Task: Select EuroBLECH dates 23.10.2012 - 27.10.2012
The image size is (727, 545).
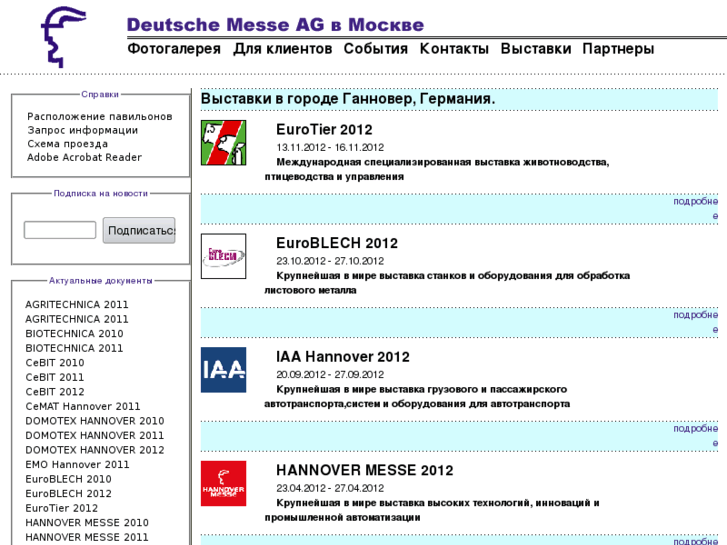Action: [x=330, y=261]
